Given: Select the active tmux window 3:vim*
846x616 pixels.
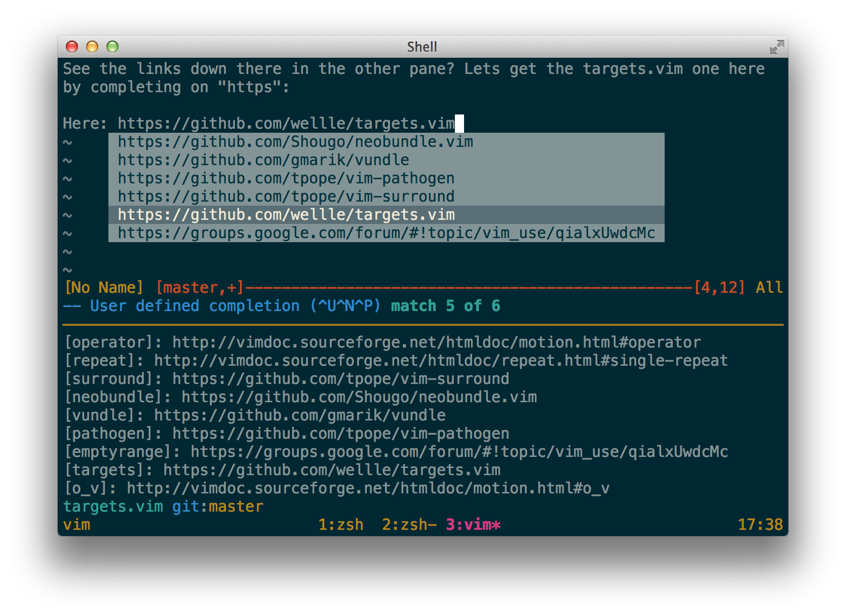Looking at the screenshot, I should (x=473, y=524).
